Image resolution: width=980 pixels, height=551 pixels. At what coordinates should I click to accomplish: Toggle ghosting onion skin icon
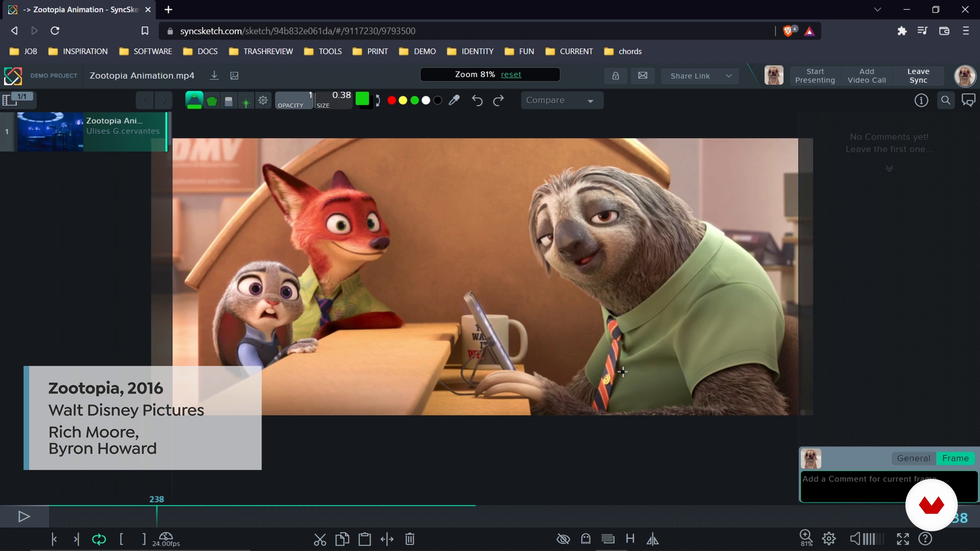click(x=586, y=539)
